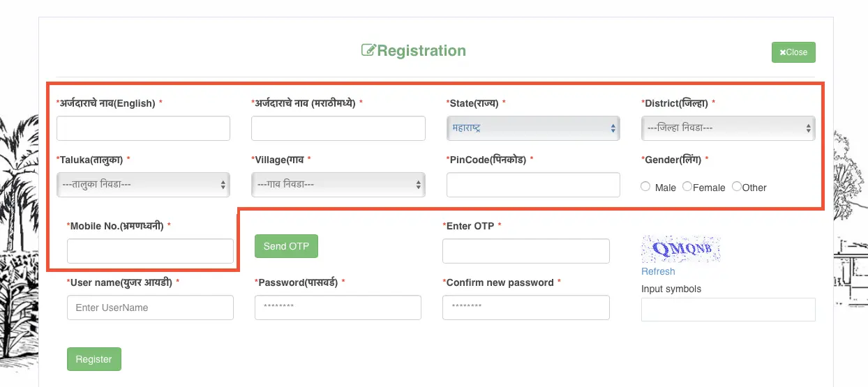Expand the Village (गाव) dropdown

point(338,185)
